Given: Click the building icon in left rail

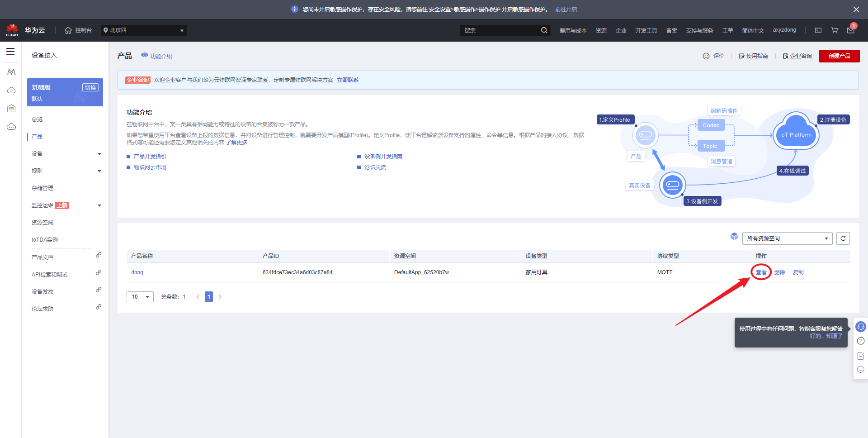Looking at the screenshot, I should coord(11,108).
